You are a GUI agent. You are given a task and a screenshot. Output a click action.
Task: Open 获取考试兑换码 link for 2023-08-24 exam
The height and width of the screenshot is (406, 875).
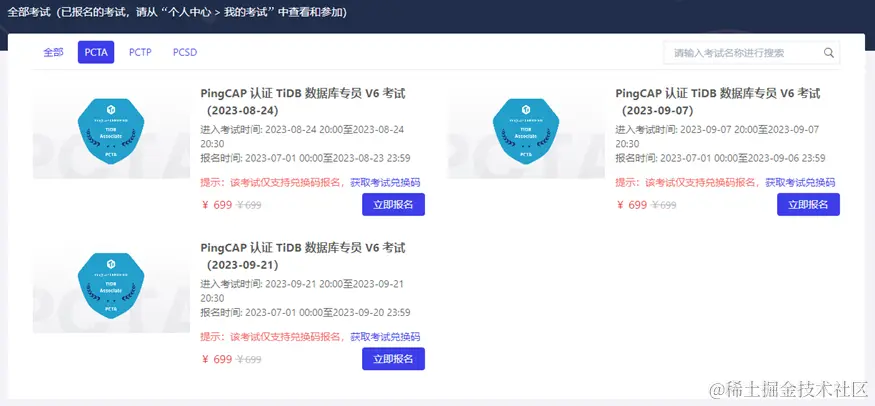pos(385,182)
